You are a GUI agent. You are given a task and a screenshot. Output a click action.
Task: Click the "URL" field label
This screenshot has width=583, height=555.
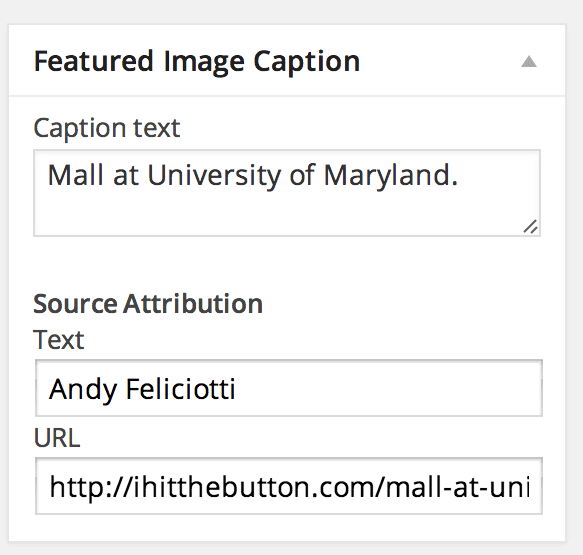(x=57, y=438)
